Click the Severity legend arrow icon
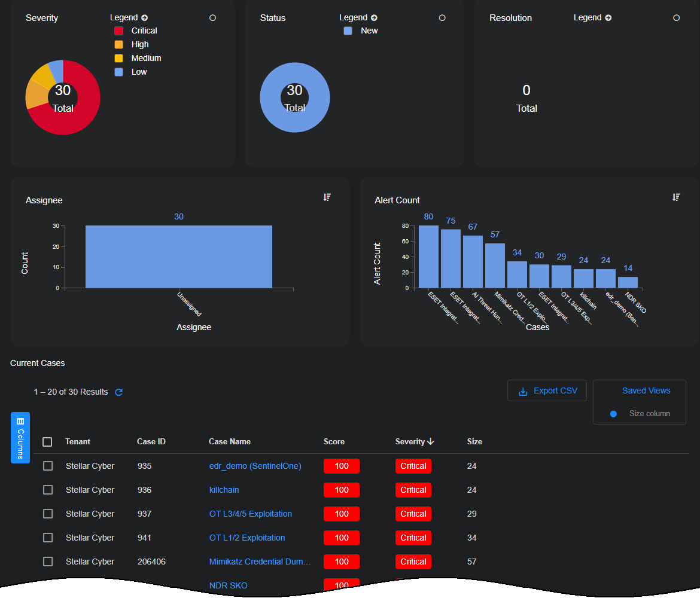The width and height of the screenshot is (700, 598). 145,18
